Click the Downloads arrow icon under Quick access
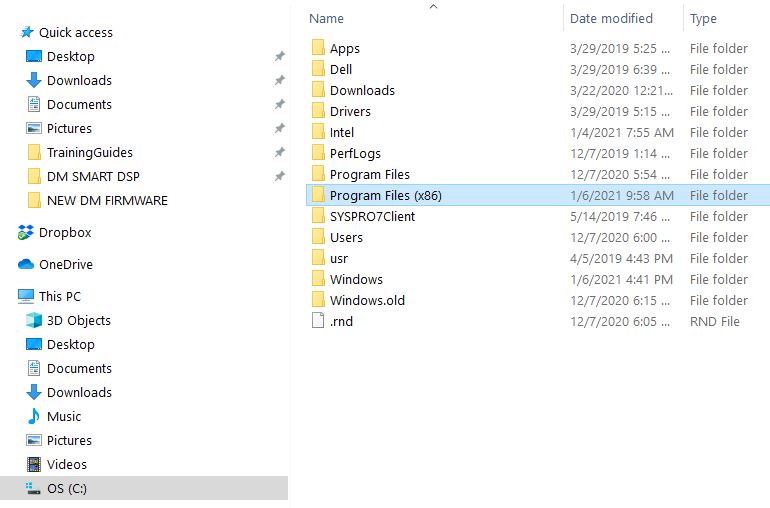Image resolution: width=770 pixels, height=508 pixels. click(x=34, y=80)
